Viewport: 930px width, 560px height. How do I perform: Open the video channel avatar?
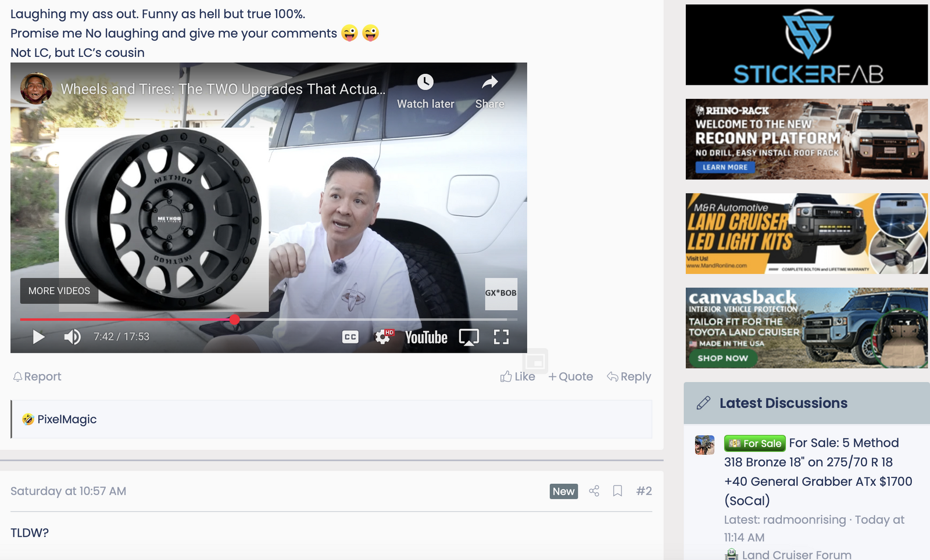tap(36, 89)
